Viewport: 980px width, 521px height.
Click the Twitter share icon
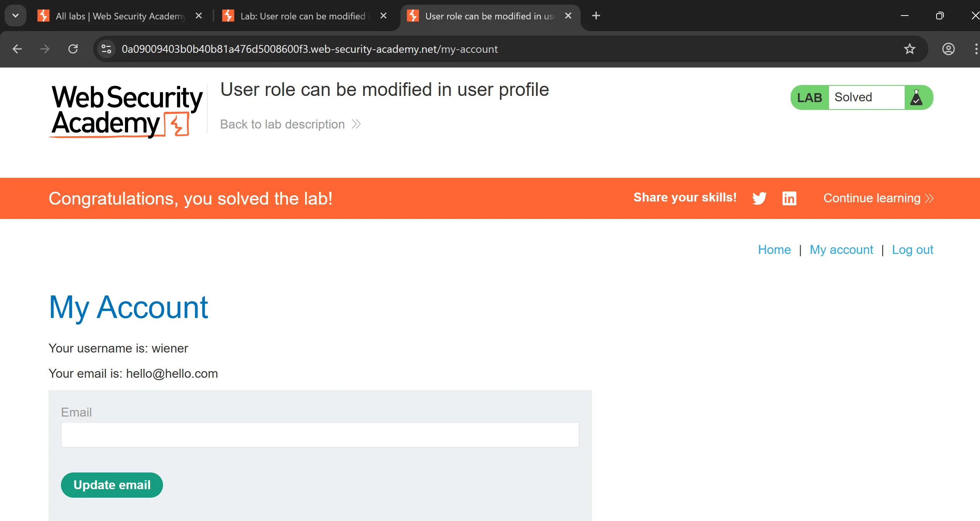coord(759,198)
